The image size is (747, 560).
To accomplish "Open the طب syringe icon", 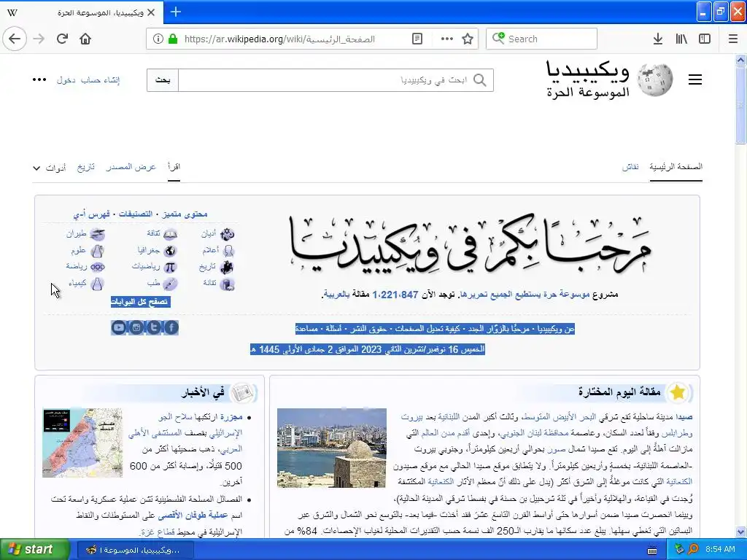I will [170, 284].
